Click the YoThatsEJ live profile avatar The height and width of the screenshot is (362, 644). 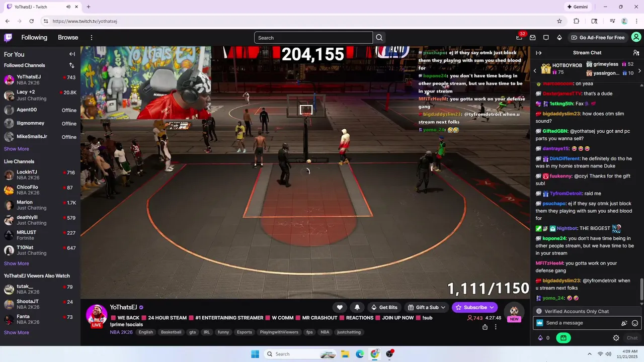tap(97, 315)
